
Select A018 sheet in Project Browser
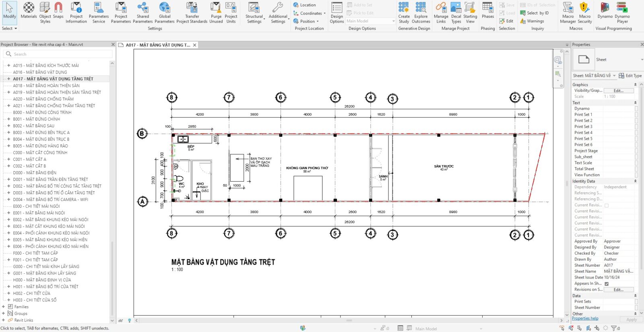pos(46,86)
